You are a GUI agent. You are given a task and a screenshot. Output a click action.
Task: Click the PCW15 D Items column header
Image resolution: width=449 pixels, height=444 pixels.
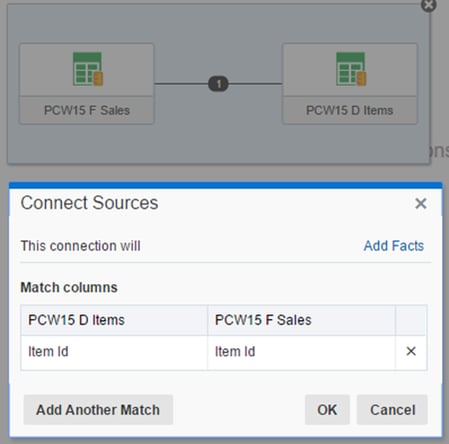coord(114,320)
